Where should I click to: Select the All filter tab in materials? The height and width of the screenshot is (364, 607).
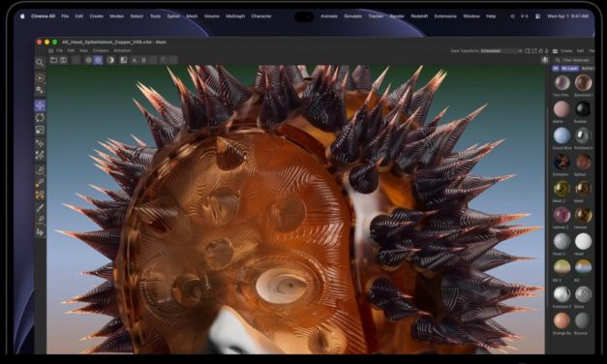click(556, 68)
